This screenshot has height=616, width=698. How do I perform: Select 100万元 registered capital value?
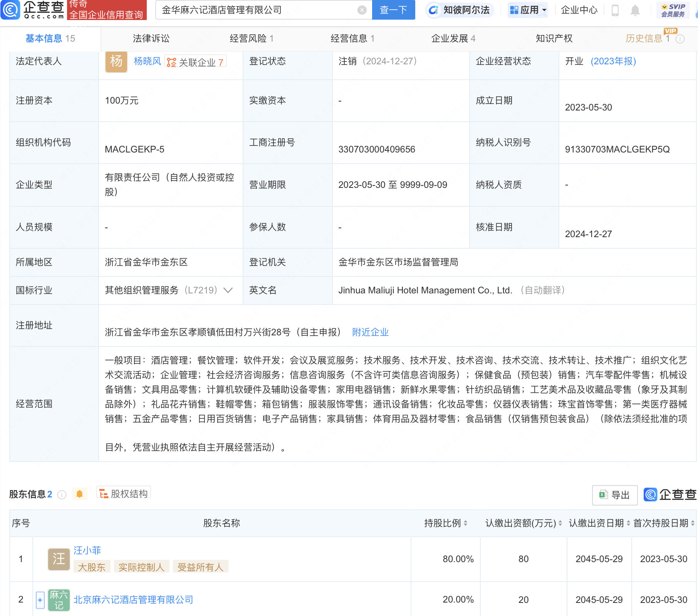[x=121, y=100]
